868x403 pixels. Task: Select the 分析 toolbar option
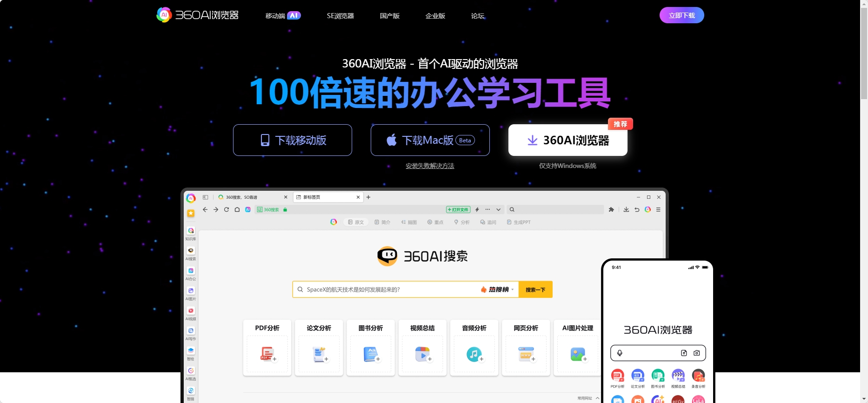pos(462,222)
